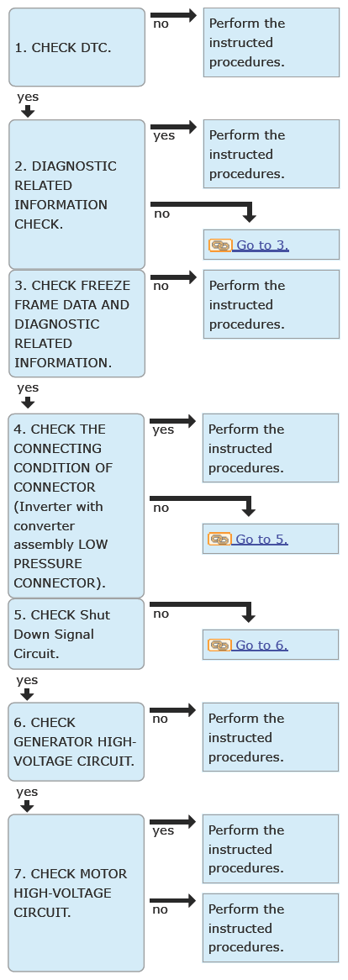Select the '5. CHECK Shut Down Signal Circuit' box

tap(76, 634)
